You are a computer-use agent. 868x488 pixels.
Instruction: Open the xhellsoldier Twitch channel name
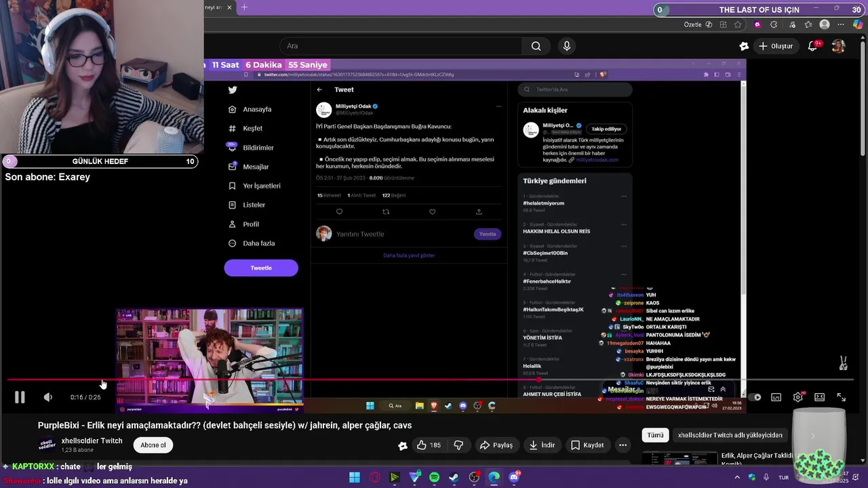point(92,441)
